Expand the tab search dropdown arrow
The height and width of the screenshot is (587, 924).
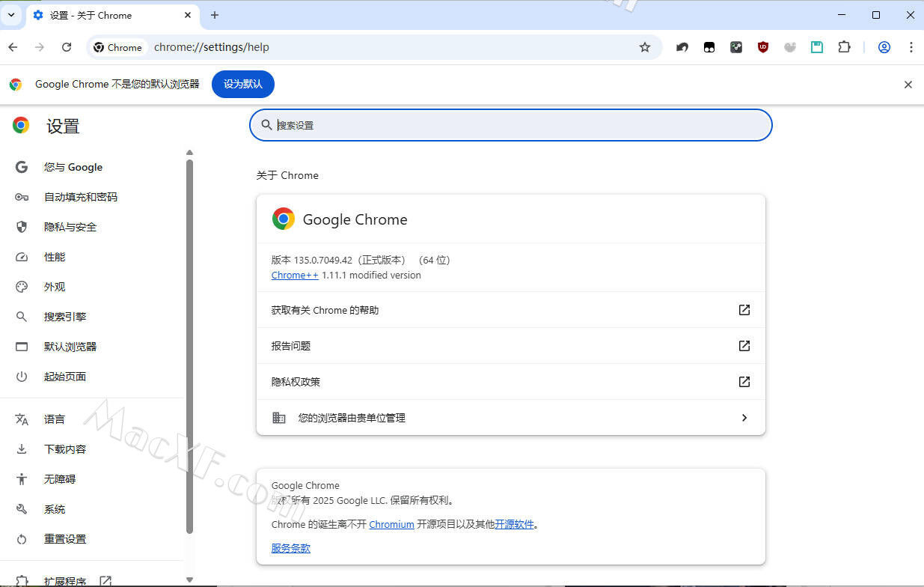point(11,15)
